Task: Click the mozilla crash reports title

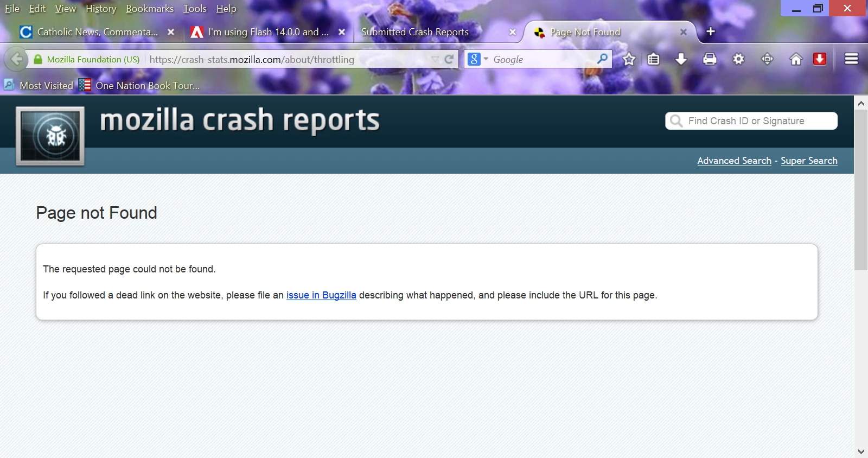Action: (x=240, y=120)
